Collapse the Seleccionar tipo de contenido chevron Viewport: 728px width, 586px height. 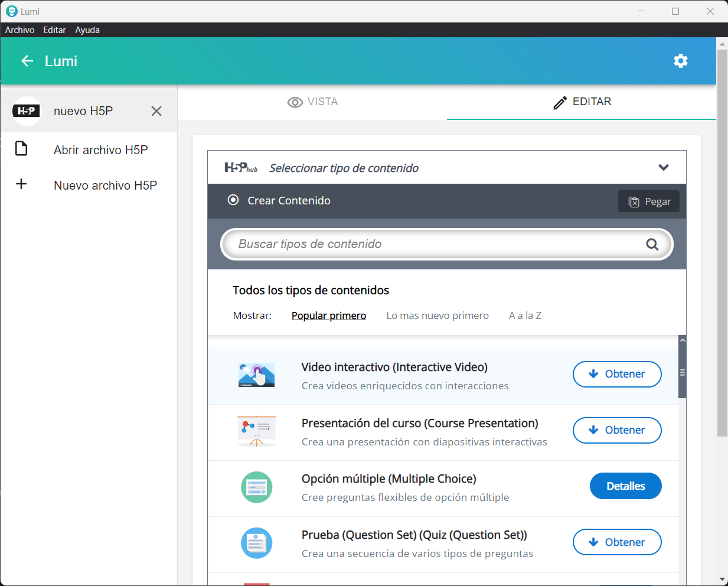(x=664, y=168)
